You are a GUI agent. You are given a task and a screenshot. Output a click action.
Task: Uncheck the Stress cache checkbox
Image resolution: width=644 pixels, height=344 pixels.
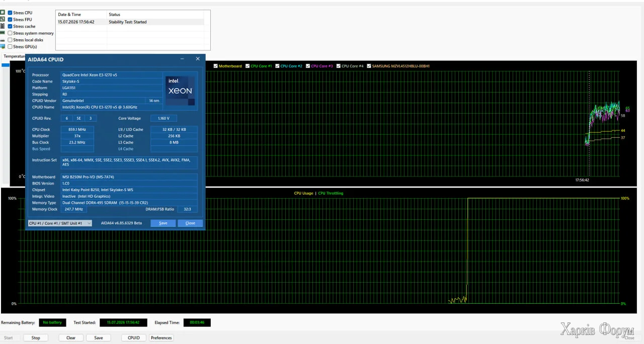click(x=10, y=26)
